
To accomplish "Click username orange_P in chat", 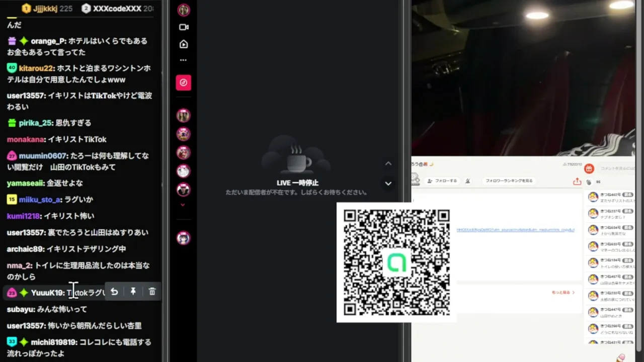I will click(48, 41).
